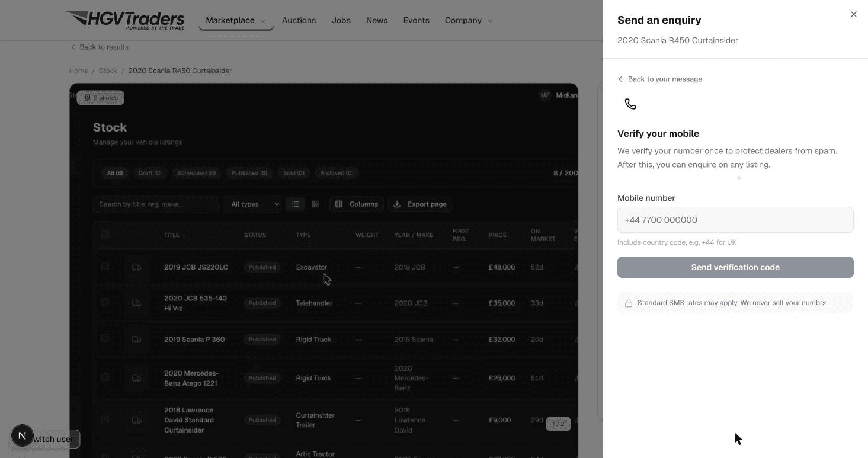The image size is (868, 458).
Task: Go to the News section
Action: tap(377, 20)
